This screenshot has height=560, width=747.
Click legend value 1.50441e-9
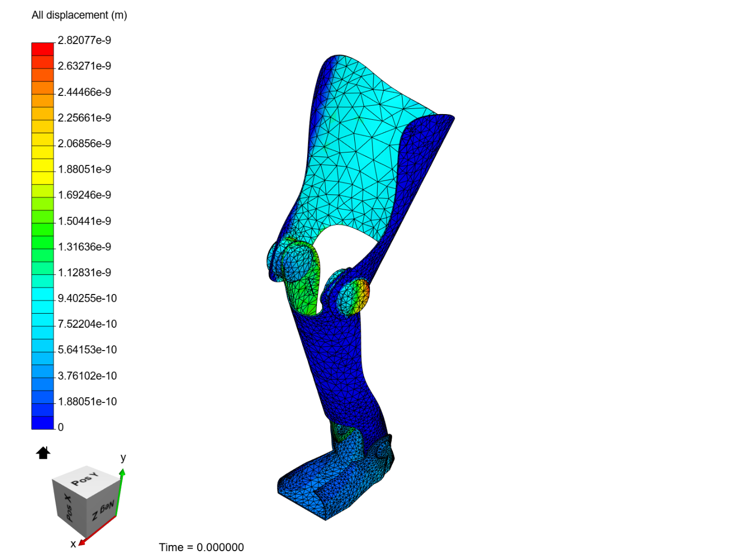tap(85, 221)
